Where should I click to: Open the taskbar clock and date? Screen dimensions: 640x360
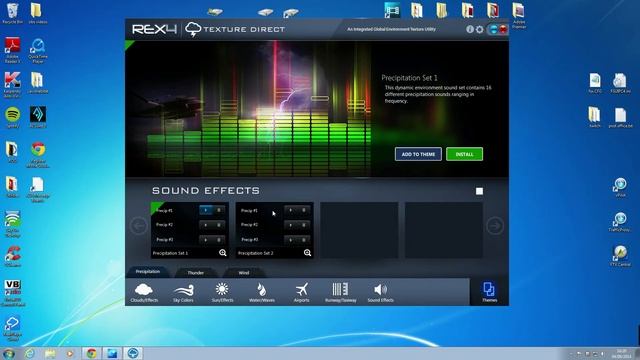tap(622, 353)
